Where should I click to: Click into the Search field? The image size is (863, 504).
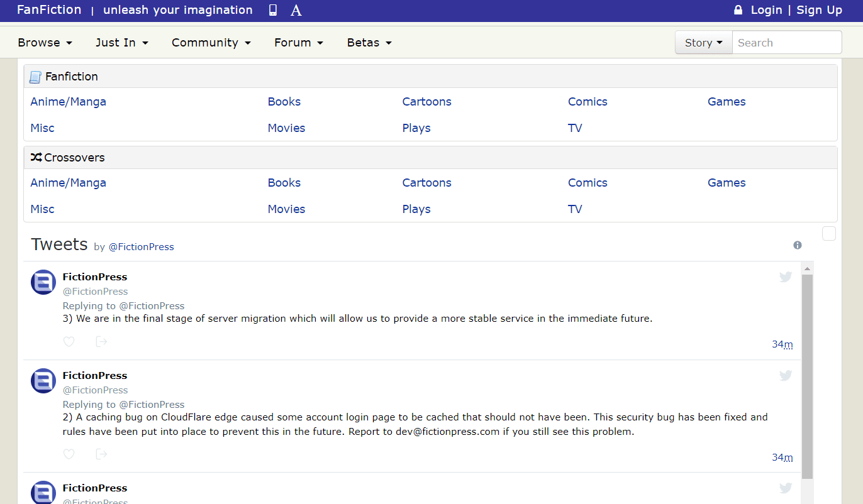[x=787, y=43]
